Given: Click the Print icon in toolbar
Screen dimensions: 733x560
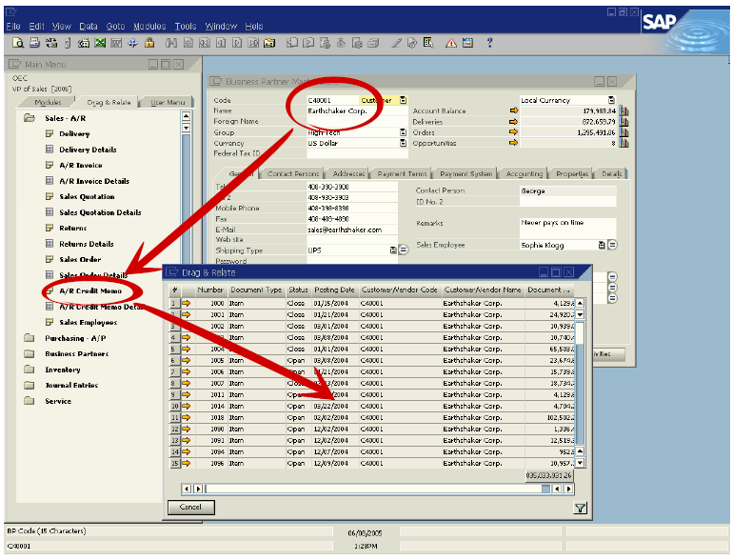Looking at the screenshot, I should (34, 43).
